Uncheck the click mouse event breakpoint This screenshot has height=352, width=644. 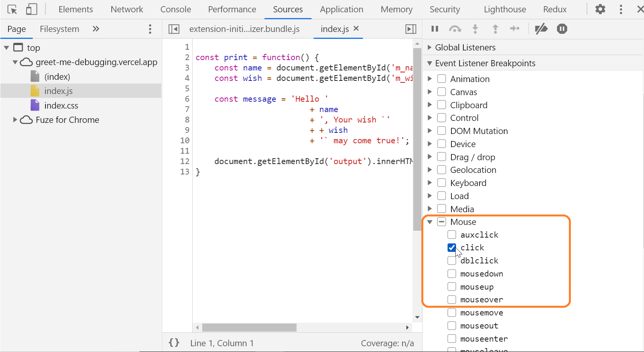pos(452,248)
